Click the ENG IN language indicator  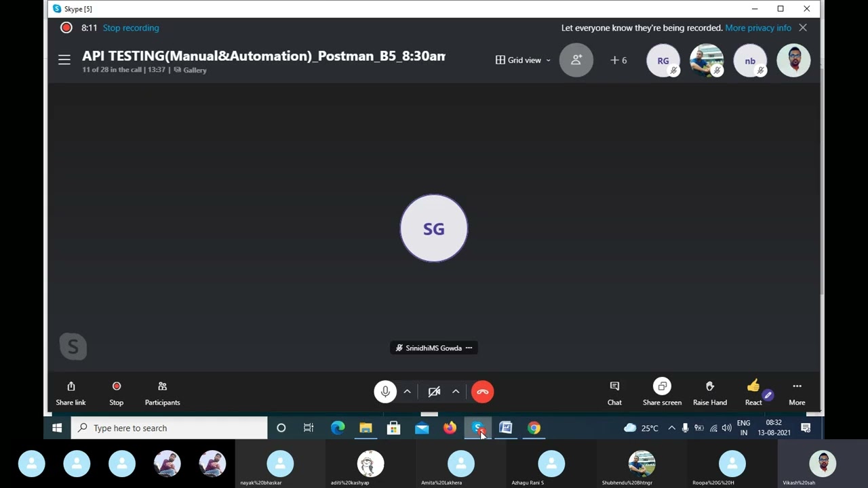coord(744,428)
